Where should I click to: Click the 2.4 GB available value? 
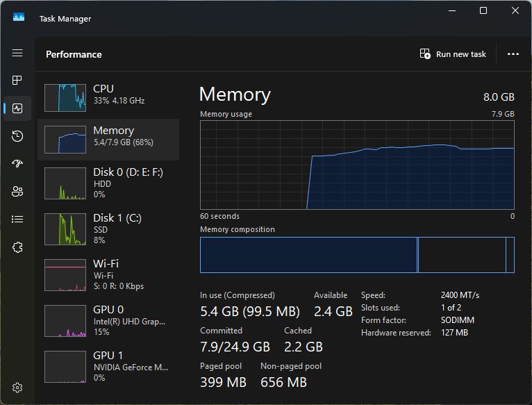click(x=333, y=311)
